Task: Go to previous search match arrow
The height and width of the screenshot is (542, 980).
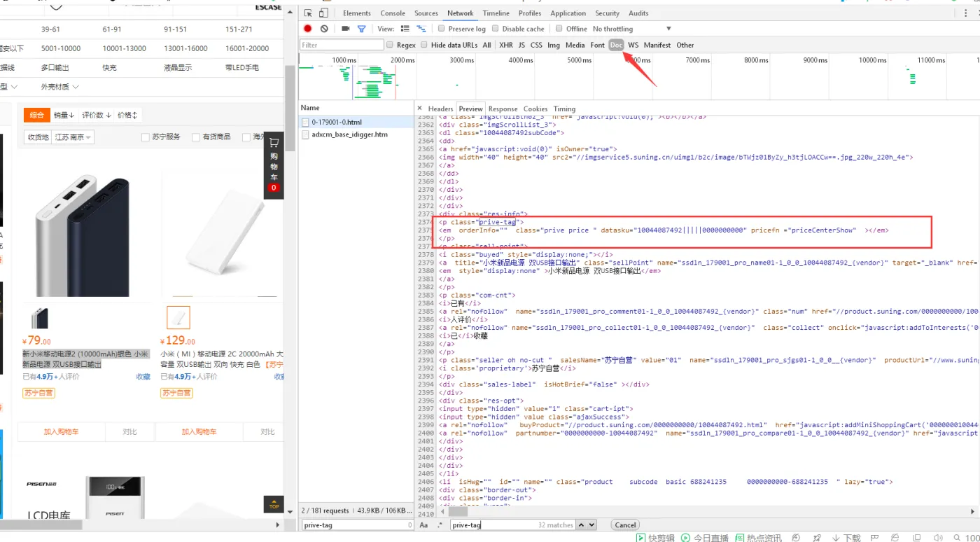Action: click(x=582, y=525)
